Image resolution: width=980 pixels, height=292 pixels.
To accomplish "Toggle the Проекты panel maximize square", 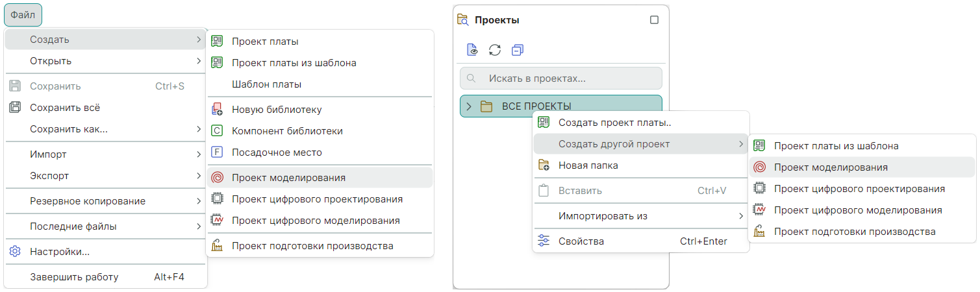I will tap(654, 19).
